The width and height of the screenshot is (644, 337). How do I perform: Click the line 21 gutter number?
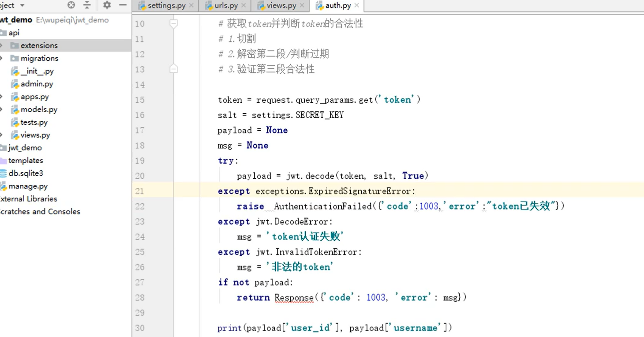pos(140,191)
